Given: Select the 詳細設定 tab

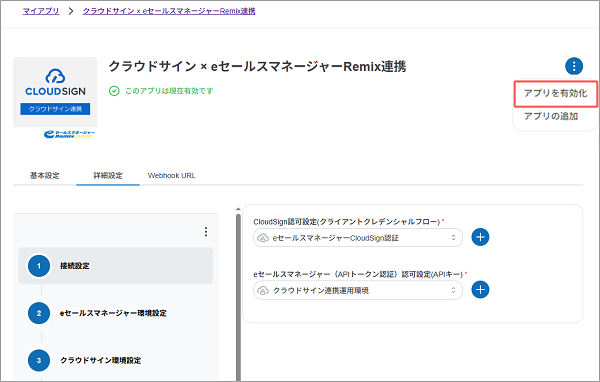Looking at the screenshot, I should click(x=108, y=176).
